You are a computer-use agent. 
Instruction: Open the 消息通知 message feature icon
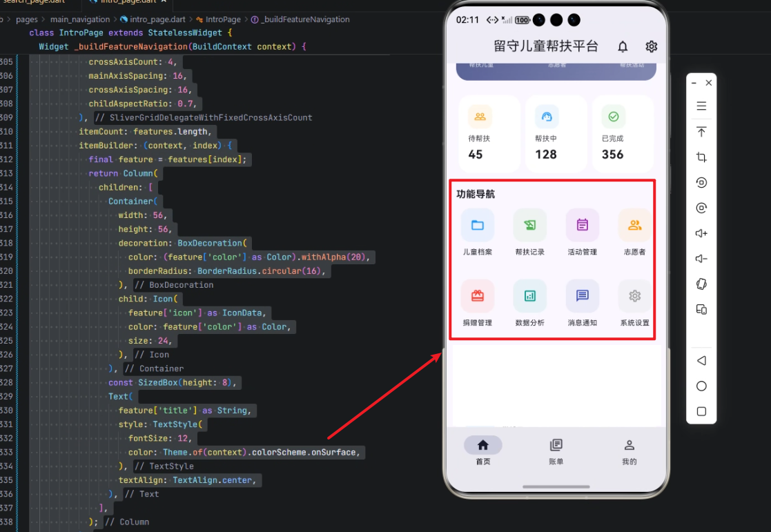point(582,296)
